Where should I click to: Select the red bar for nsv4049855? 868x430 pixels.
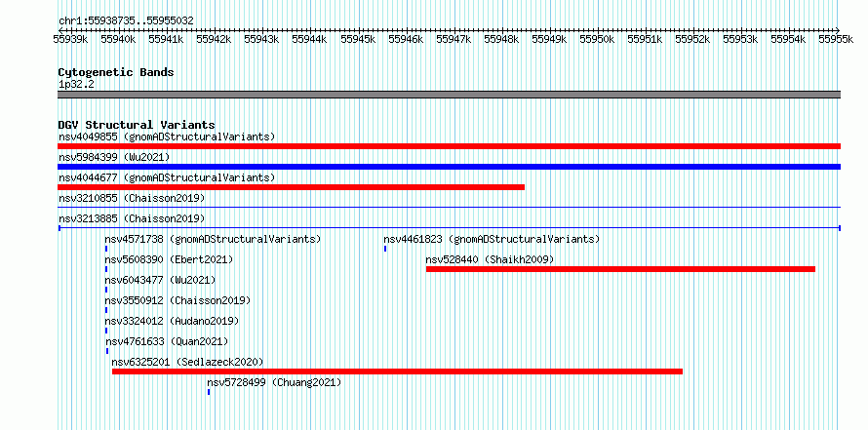point(449,146)
